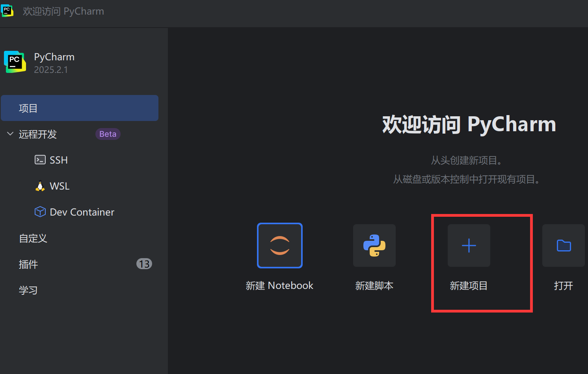Image resolution: width=588 pixels, height=374 pixels.
Task: Click the New Notebook Jupyter icon
Action: click(x=280, y=246)
